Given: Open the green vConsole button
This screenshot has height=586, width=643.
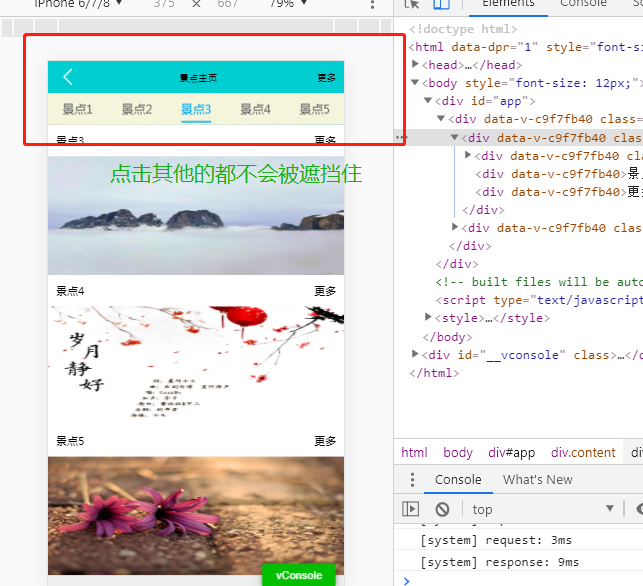Looking at the screenshot, I should point(299,575).
